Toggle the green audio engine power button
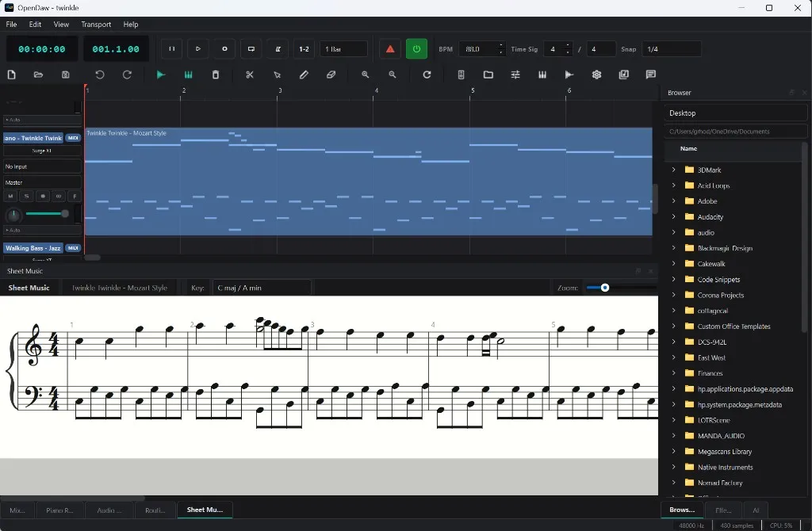 [x=416, y=48]
